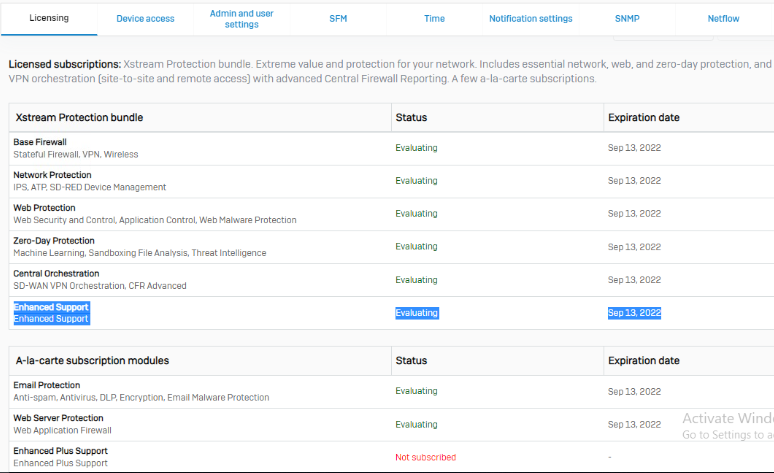Click SD-WAN VPN Orchestration, CFR Advanced text
The width and height of the screenshot is (774, 473).
pos(100,286)
